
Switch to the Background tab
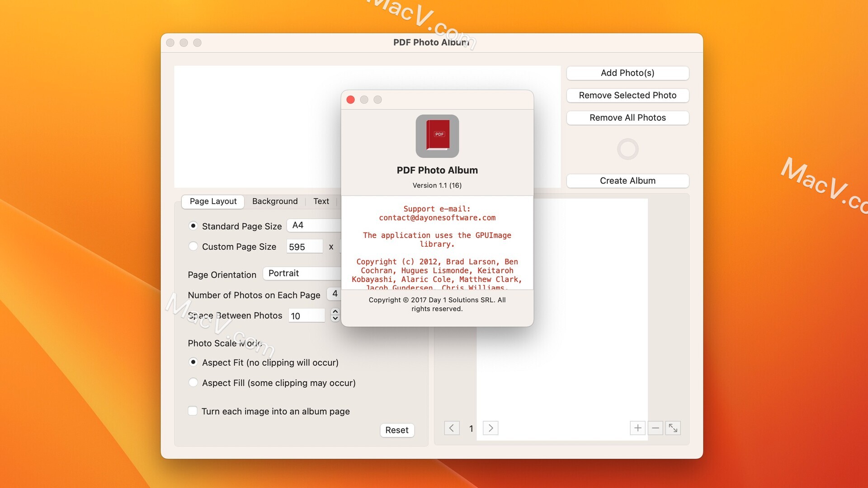(x=275, y=201)
